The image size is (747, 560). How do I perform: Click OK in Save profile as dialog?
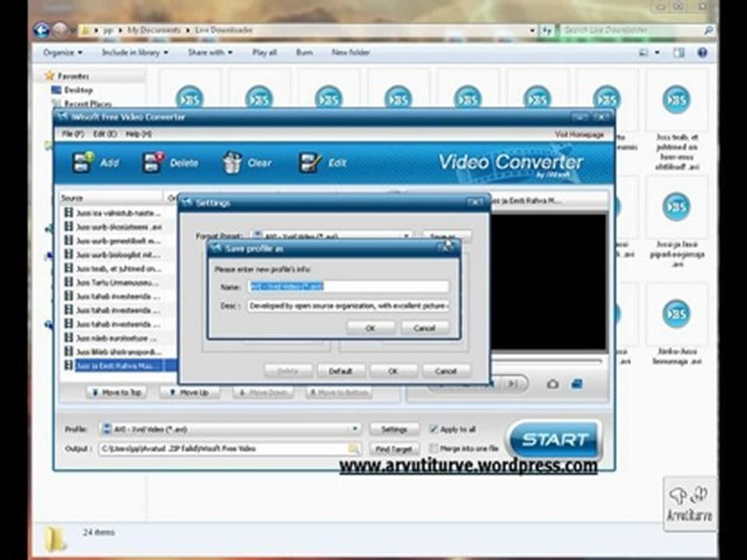[370, 327]
